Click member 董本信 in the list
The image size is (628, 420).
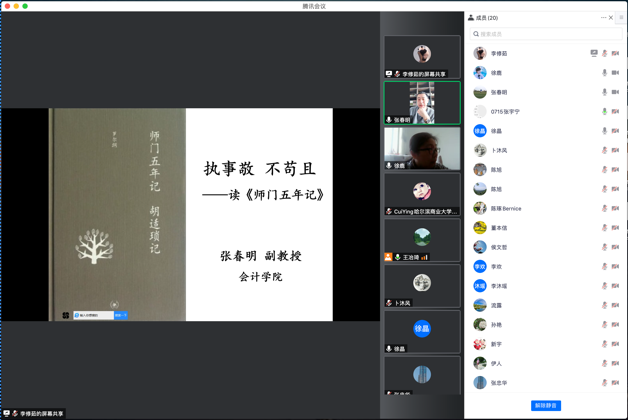point(500,228)
